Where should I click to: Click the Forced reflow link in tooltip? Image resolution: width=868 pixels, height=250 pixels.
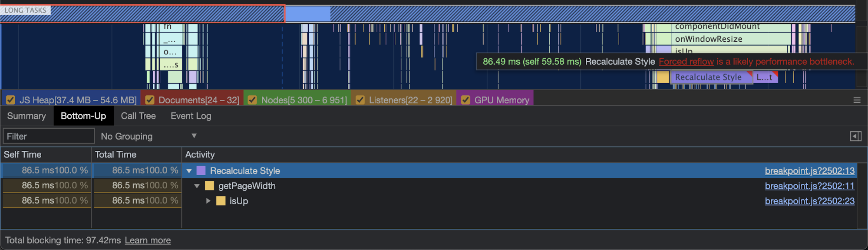(686, 62)
